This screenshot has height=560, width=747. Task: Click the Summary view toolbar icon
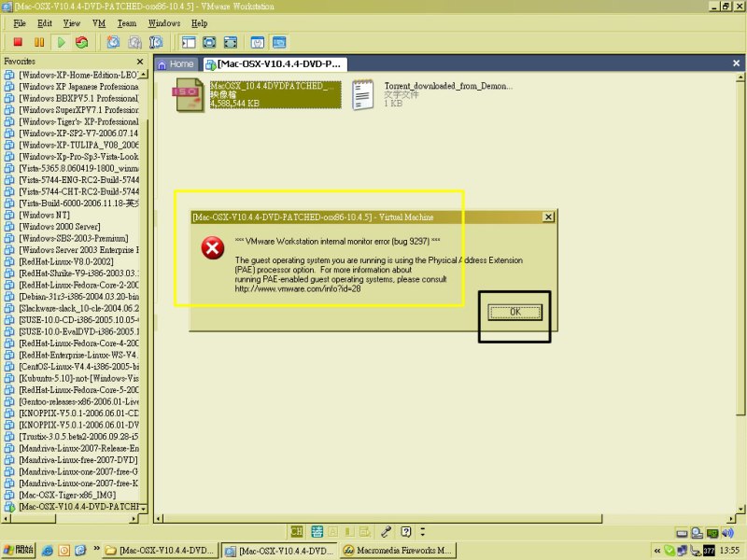[258, 42]
